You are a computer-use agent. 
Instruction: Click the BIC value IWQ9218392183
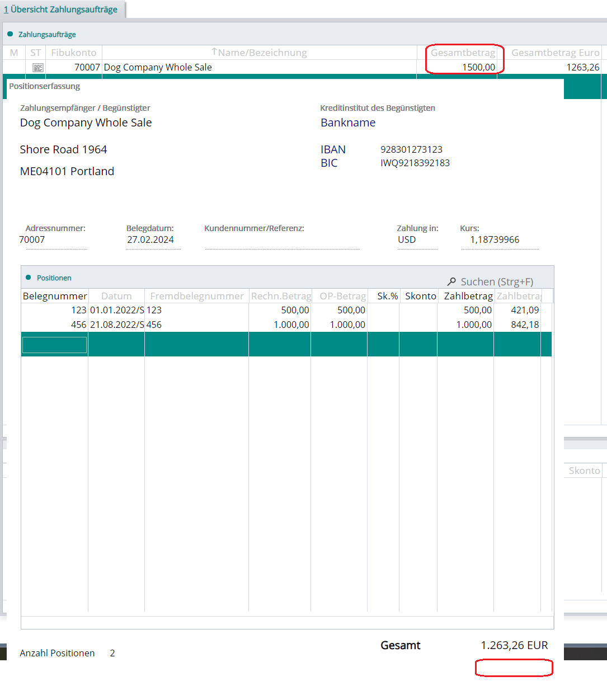pos(415,163)
